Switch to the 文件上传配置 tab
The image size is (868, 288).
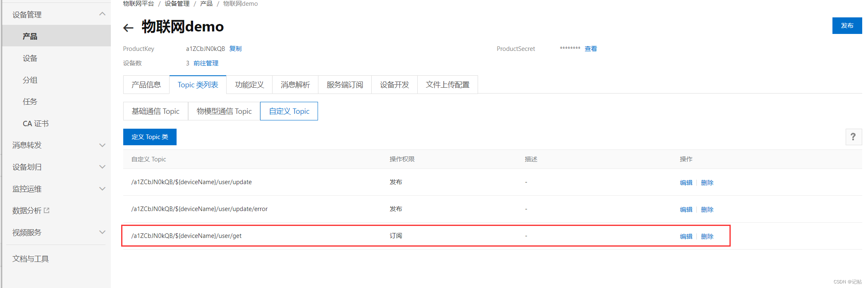[x=448, y=84]
